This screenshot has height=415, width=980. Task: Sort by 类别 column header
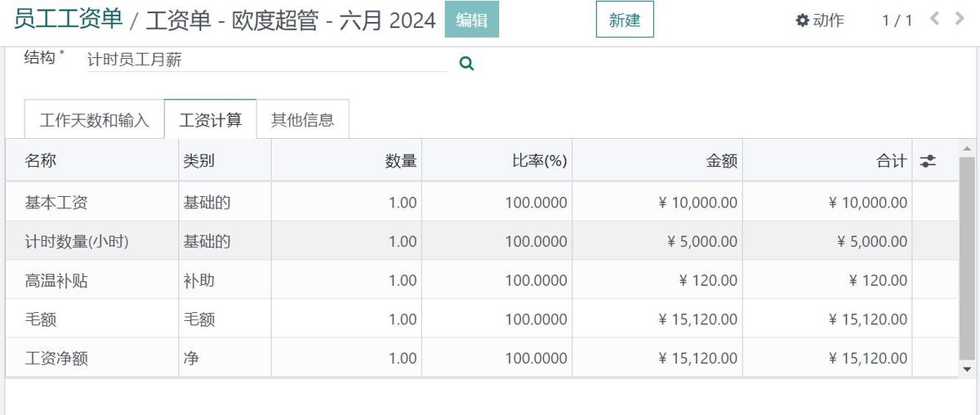[x=199, y=161]
